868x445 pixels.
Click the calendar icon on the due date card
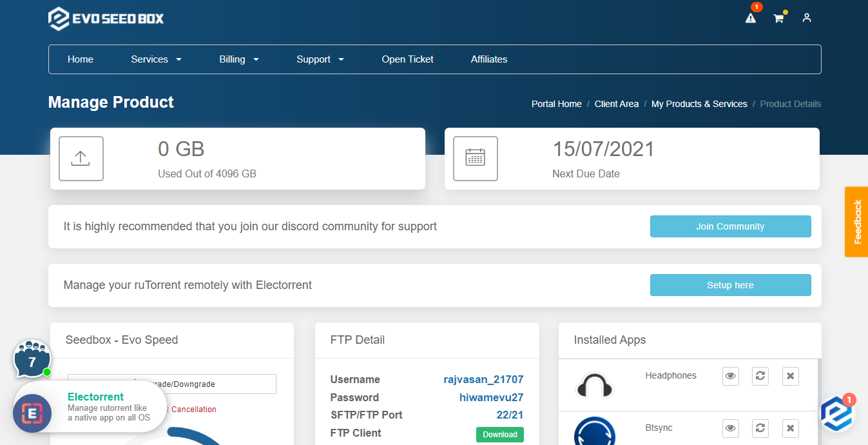pos(475,158)
